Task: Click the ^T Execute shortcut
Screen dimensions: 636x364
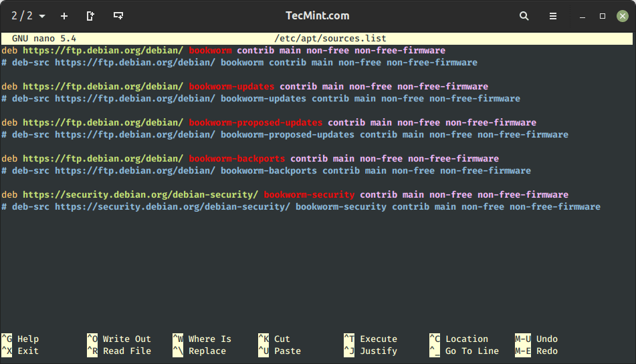Action: click(x=370, y=339)
